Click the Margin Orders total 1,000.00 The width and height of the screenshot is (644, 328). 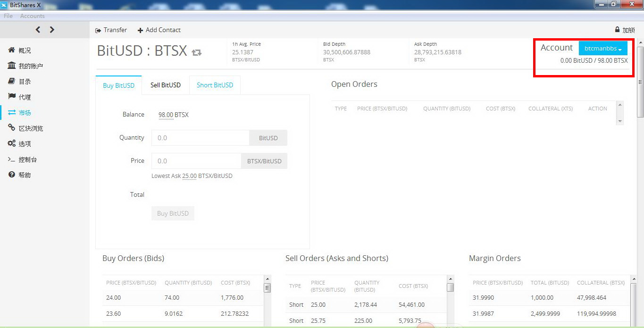click(x=542, y=298)
